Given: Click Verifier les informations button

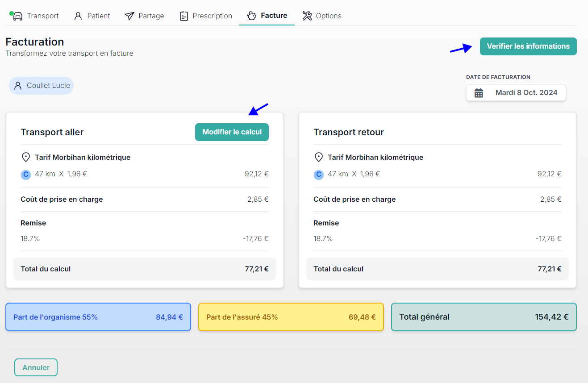Looking at the screenshot, I should [x=528, y=46].
